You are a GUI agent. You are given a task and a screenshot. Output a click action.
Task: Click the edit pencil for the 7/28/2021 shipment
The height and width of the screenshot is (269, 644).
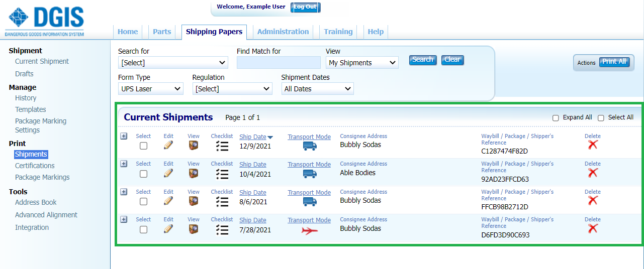(168, 229)
